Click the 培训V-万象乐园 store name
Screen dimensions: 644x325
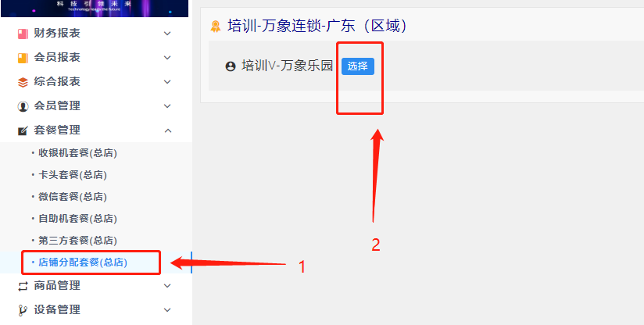(x=287, y=66)
